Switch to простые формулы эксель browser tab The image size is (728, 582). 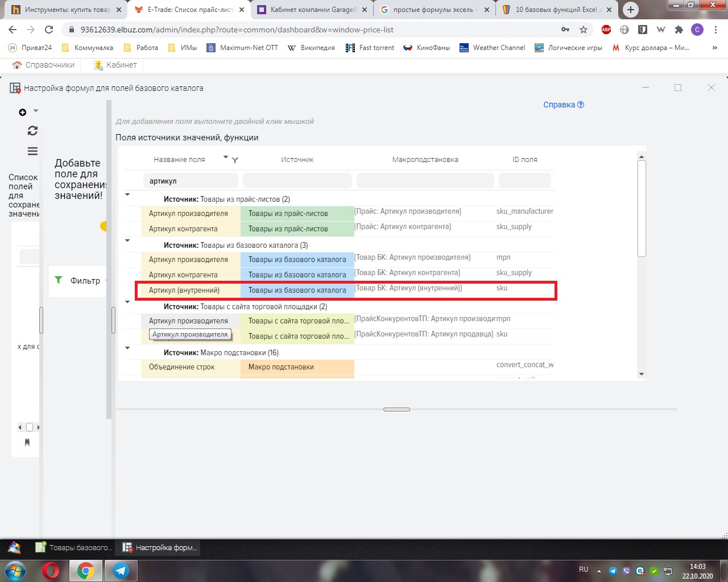click(435, 10)
